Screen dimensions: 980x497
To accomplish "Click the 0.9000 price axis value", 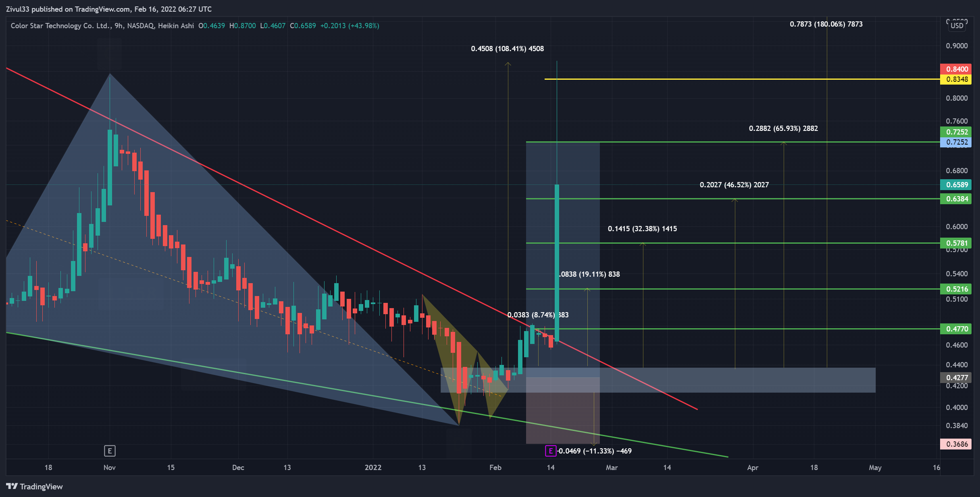I will click(x=957, y=46).
